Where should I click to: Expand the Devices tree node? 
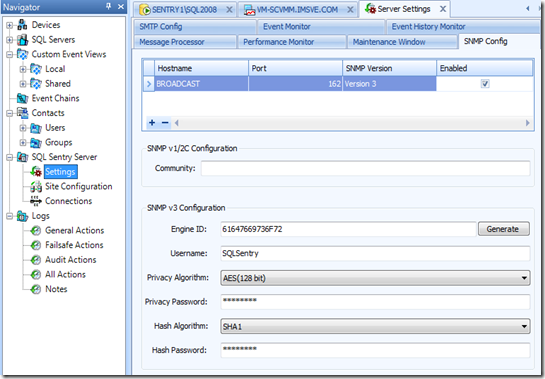[x=10, y=25]
